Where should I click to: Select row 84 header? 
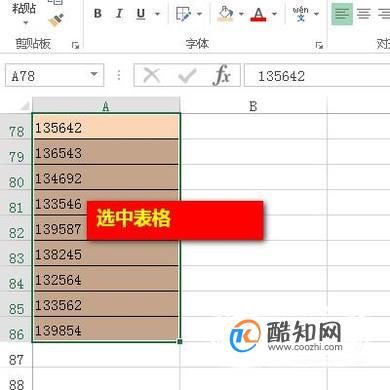[16, 279]
